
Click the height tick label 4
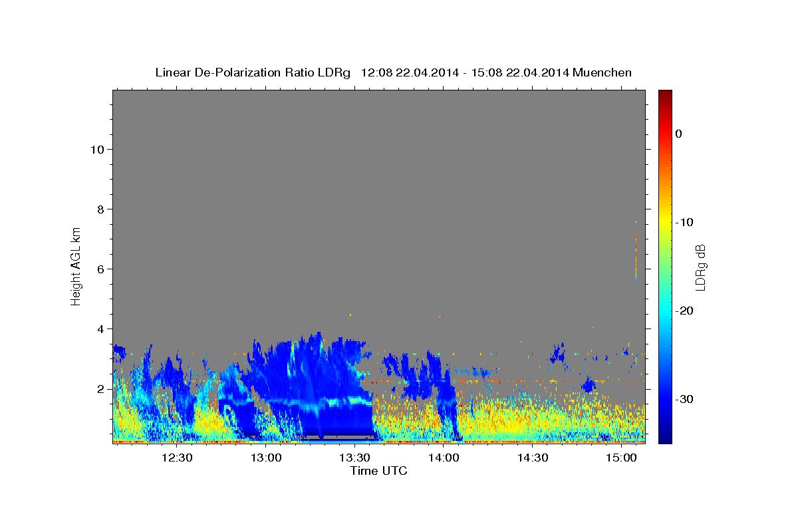coord(101,329)
